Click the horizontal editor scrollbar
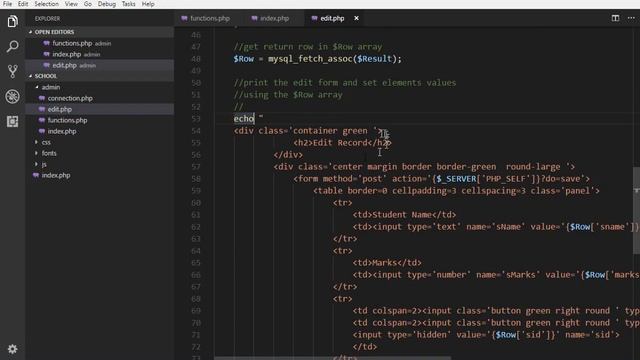This screenshot has width=640, height=360. coord(333,358)
